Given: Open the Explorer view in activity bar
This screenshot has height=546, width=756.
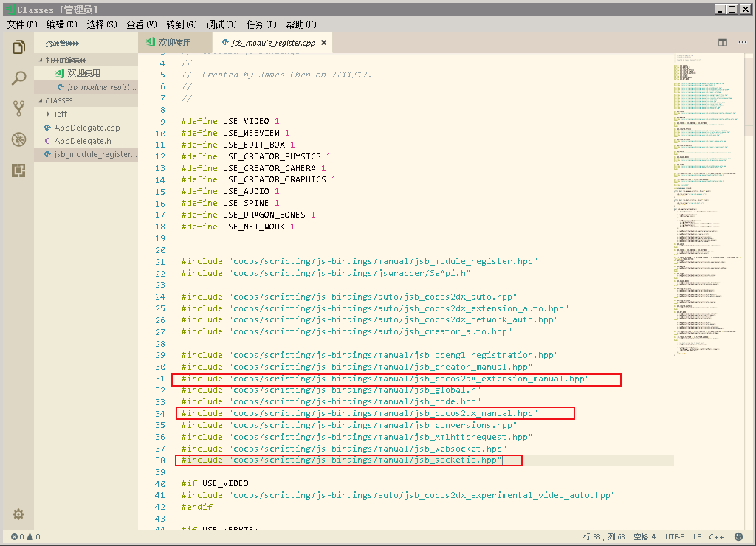Looking at the screenshot, I should pos(18,46).
